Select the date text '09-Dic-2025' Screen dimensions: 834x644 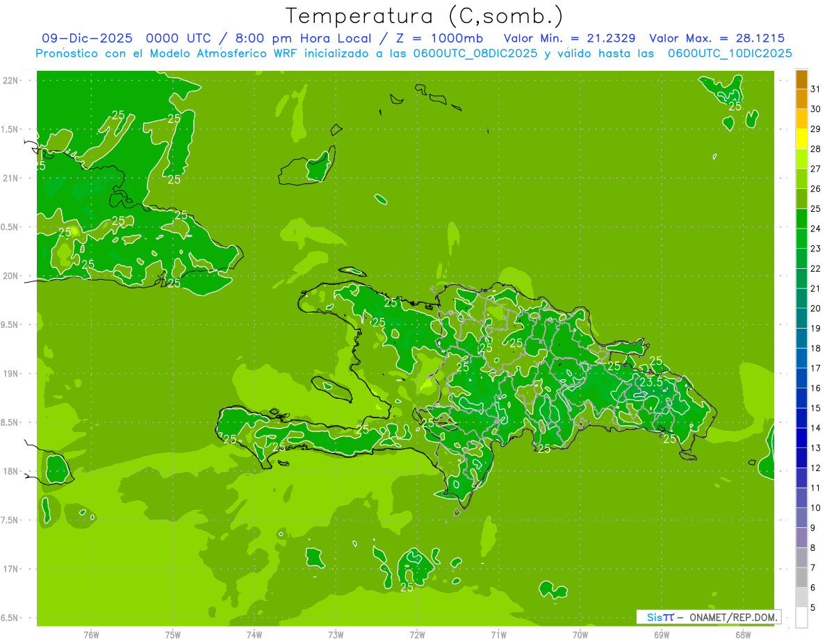pos(88,39)
